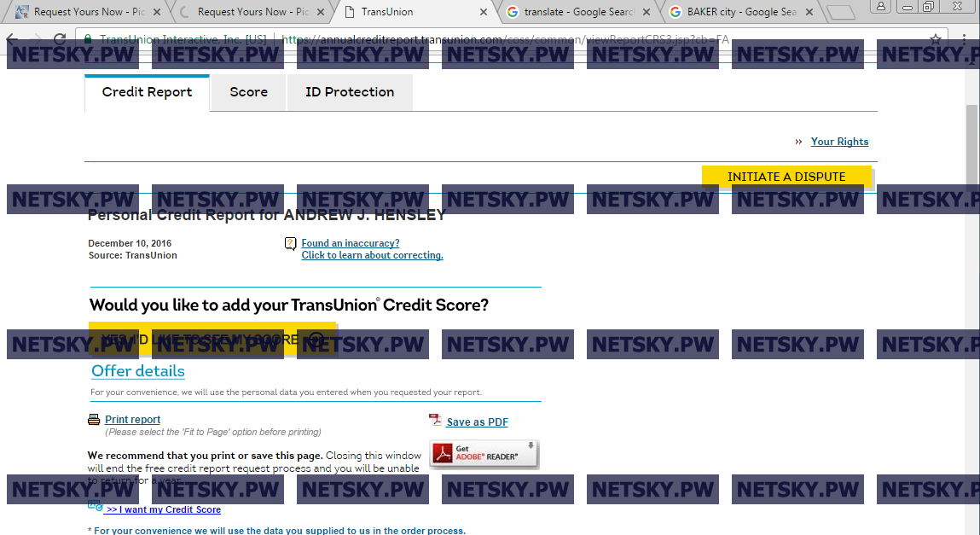Close the TransUnion browser tab
The height and width of the screenshot is (535, 980).
(x=484, y=12)
